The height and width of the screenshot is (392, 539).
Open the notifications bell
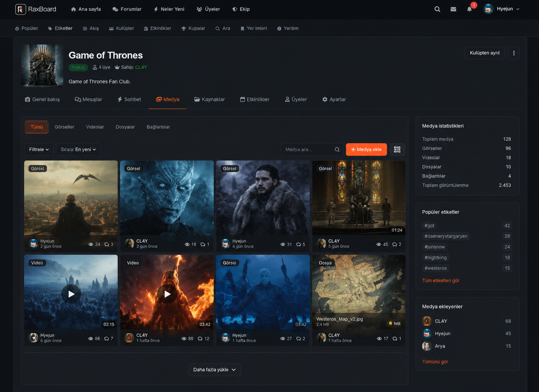pyautogui.click(x=469, y=9)
